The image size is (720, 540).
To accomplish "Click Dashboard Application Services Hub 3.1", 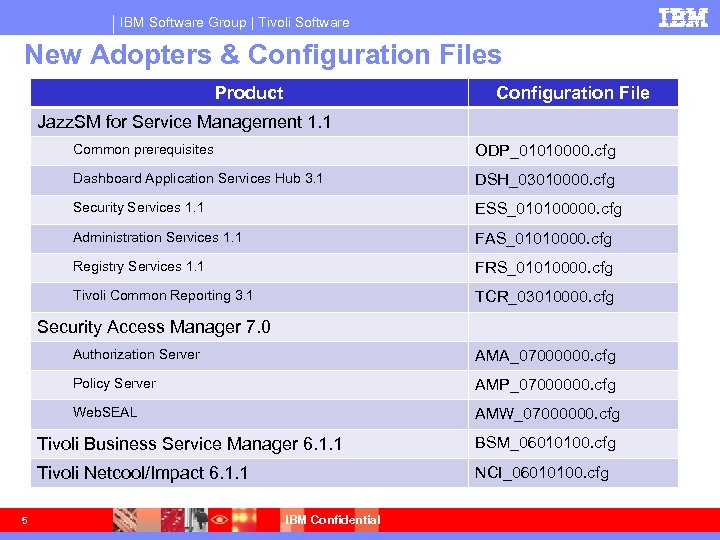I will pos(197,178).
